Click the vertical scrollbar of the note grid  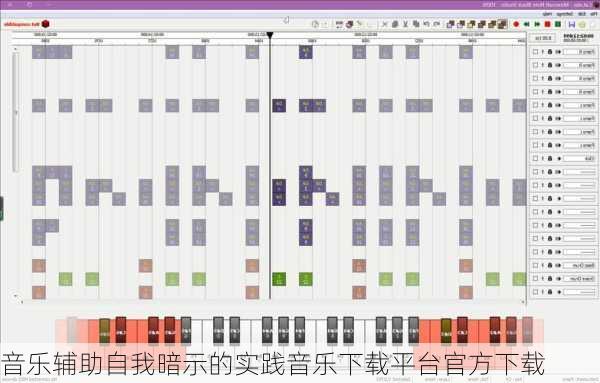tap(15, 111)
